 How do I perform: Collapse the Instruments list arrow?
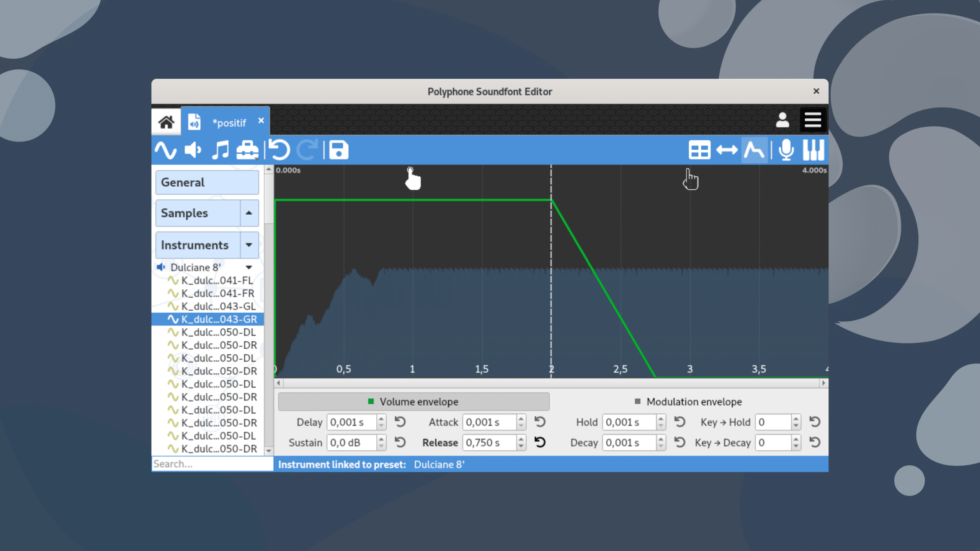click(249, 245)
